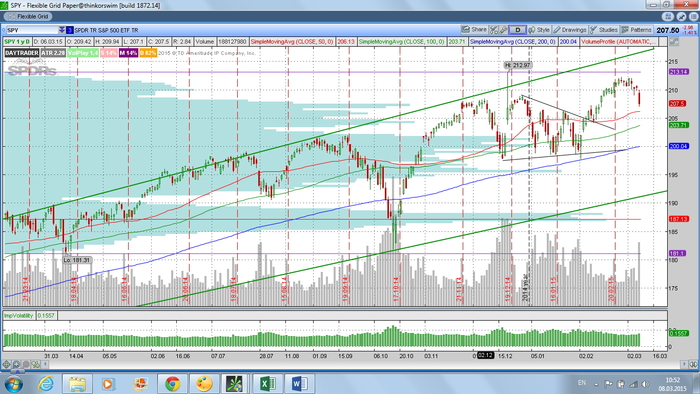Open the Patterns dropdown menu
This screenshot has height=394, width=700.
click(x=637, y=30)
